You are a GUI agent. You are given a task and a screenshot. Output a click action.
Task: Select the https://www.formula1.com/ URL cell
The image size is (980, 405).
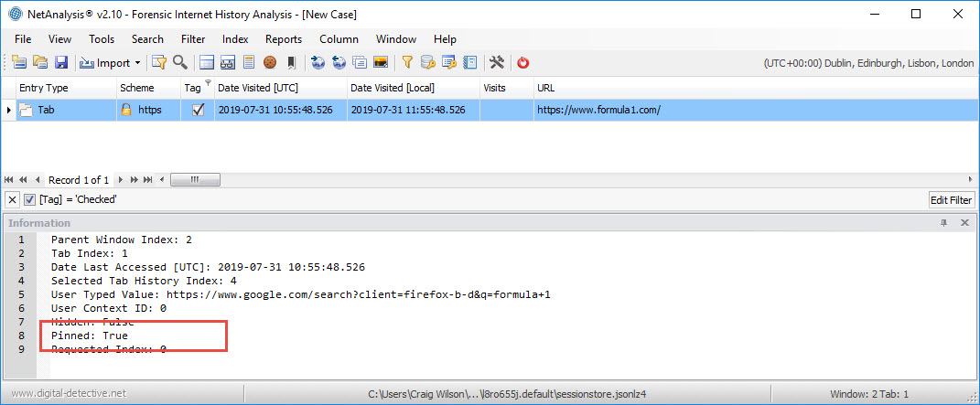coord(756,110)
